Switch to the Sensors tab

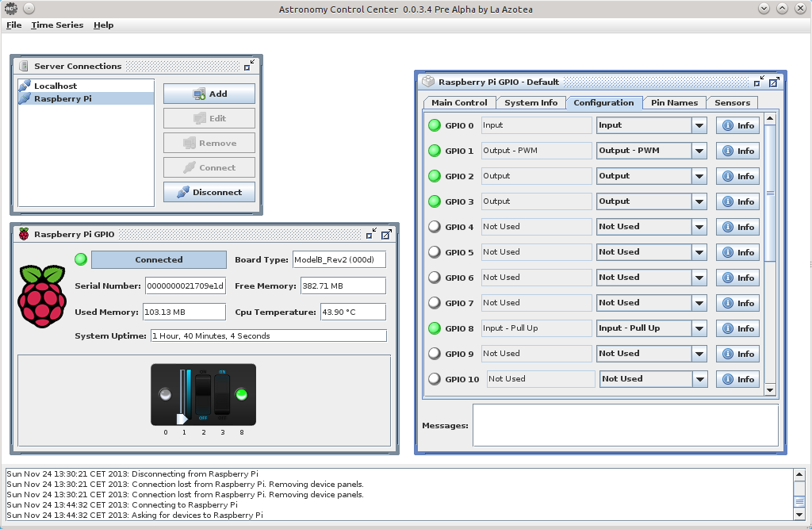coord(732,102)
